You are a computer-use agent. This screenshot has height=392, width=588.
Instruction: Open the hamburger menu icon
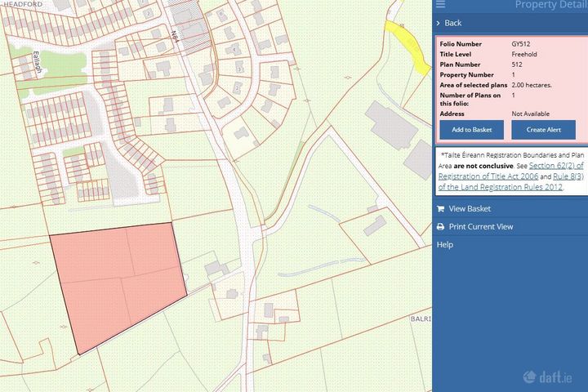pos(441,5)
